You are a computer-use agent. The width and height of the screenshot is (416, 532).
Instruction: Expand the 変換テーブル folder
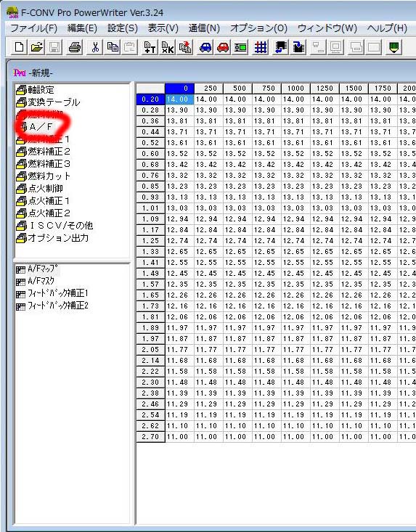pos(48,102)
